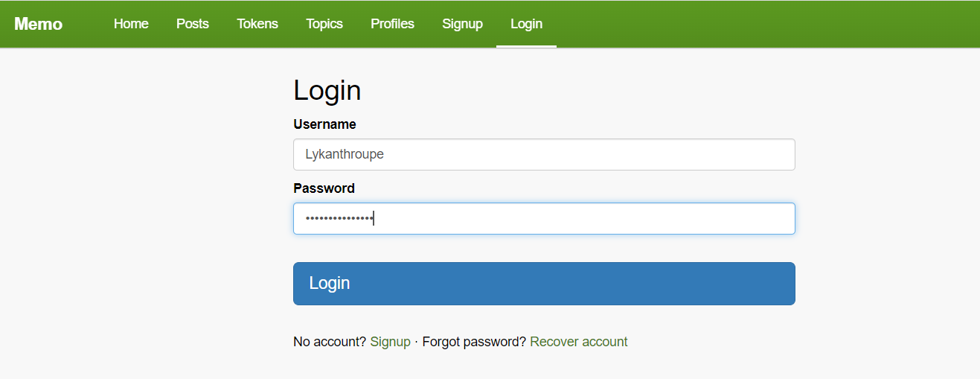Go to Home in navigation bar
Image resolution: width=980 pixels, height=379 pixels.
[x=131, y=24]
